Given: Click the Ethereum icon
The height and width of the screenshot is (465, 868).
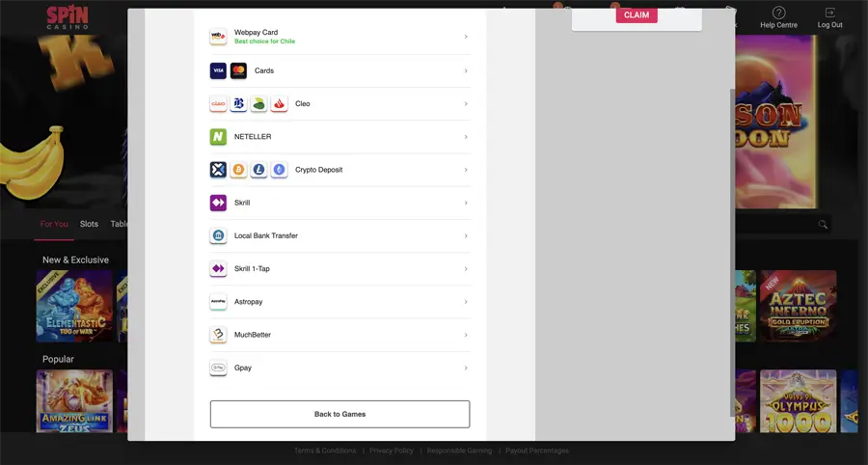Looking at the screenshot, I should pos(279,170).
